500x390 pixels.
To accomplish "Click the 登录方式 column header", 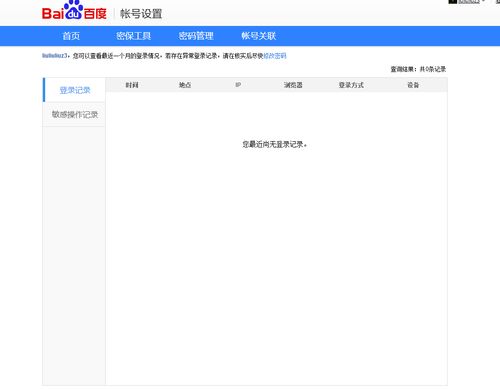I will click(351, 85).
